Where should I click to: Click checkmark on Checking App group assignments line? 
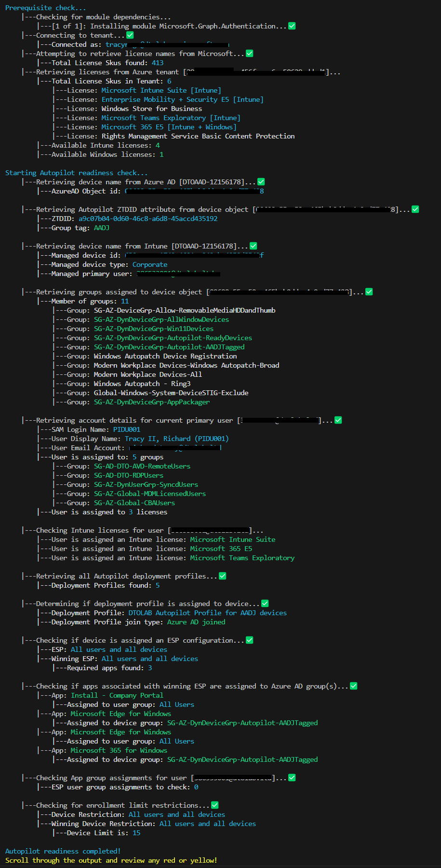(x=292, y=778)
